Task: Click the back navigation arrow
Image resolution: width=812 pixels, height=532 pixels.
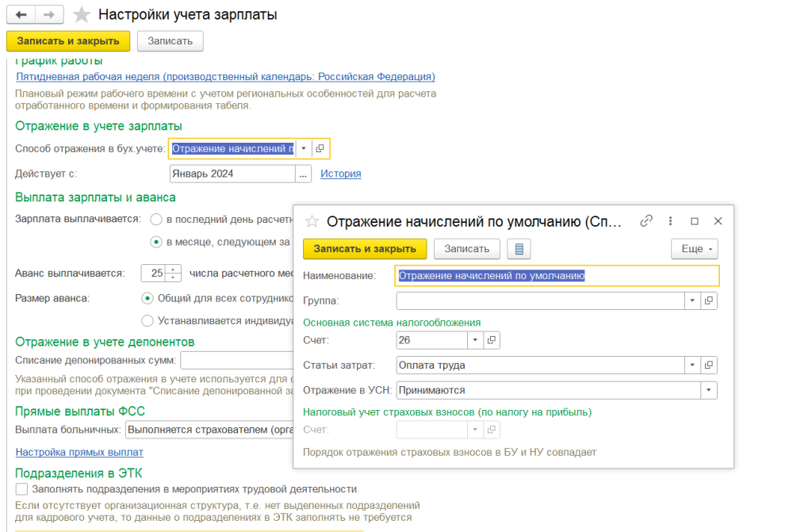Action: (21, 15)
